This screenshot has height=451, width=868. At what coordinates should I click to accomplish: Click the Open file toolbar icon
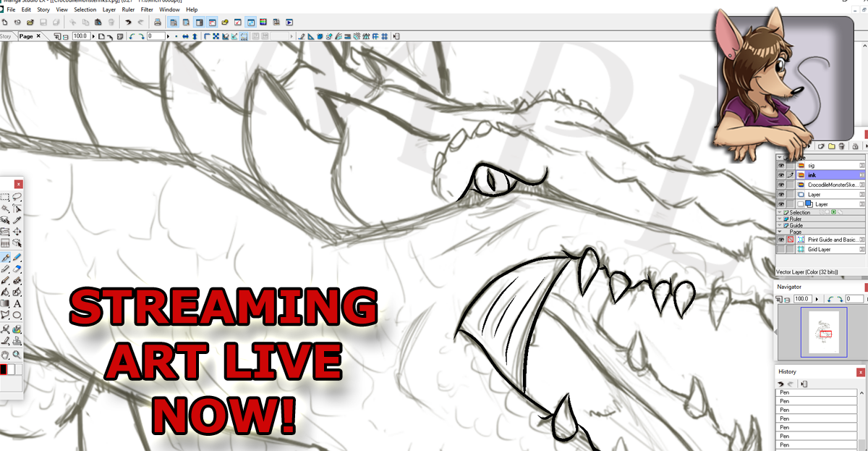coord(31,22)
